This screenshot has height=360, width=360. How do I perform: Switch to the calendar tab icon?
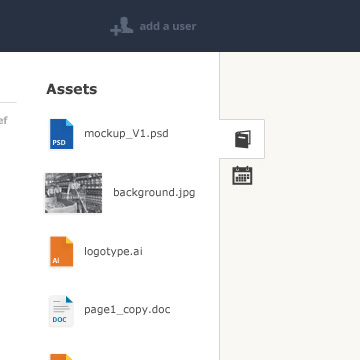(242, 175)
